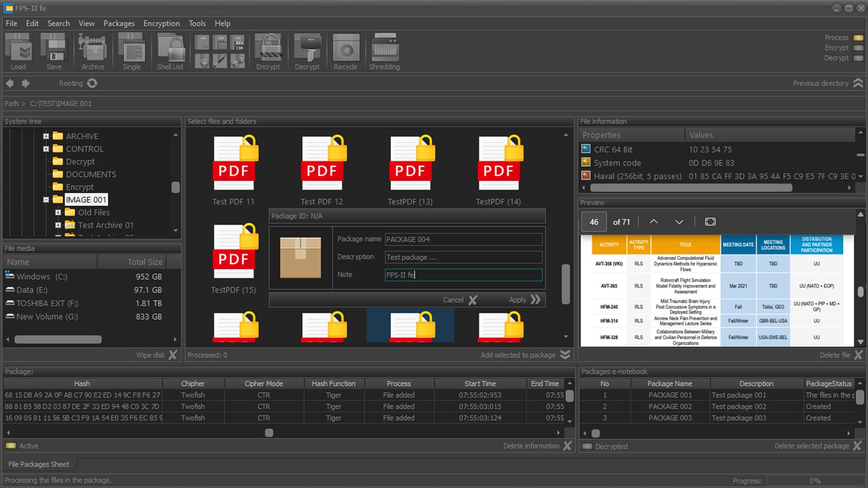Open the Recycle tool
This screenshot has width=868, height=488.
coord(346,50)
